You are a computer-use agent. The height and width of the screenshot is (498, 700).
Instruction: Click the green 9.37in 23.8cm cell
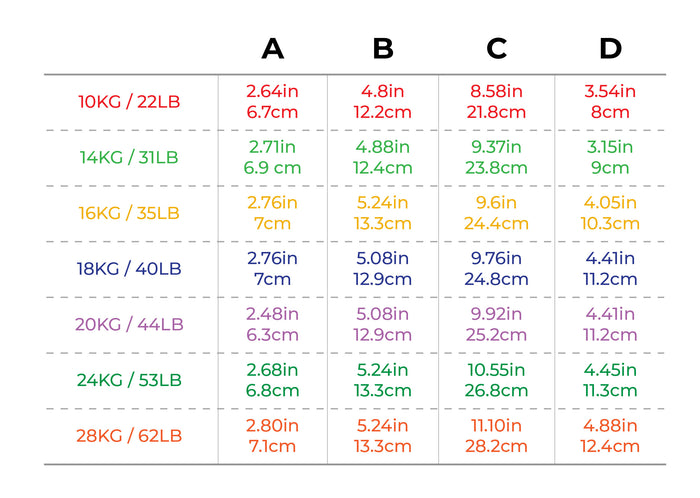pyautogui.click(x=496, y=158)
